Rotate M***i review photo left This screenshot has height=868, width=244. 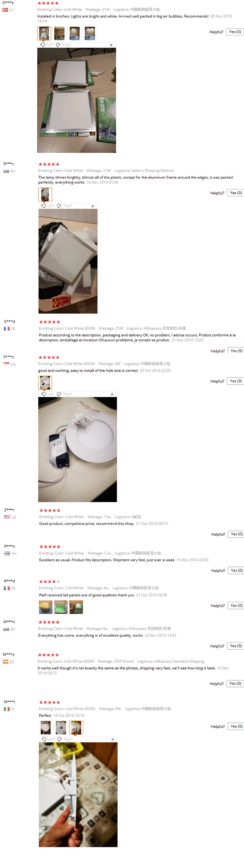[x=48, y=739]
